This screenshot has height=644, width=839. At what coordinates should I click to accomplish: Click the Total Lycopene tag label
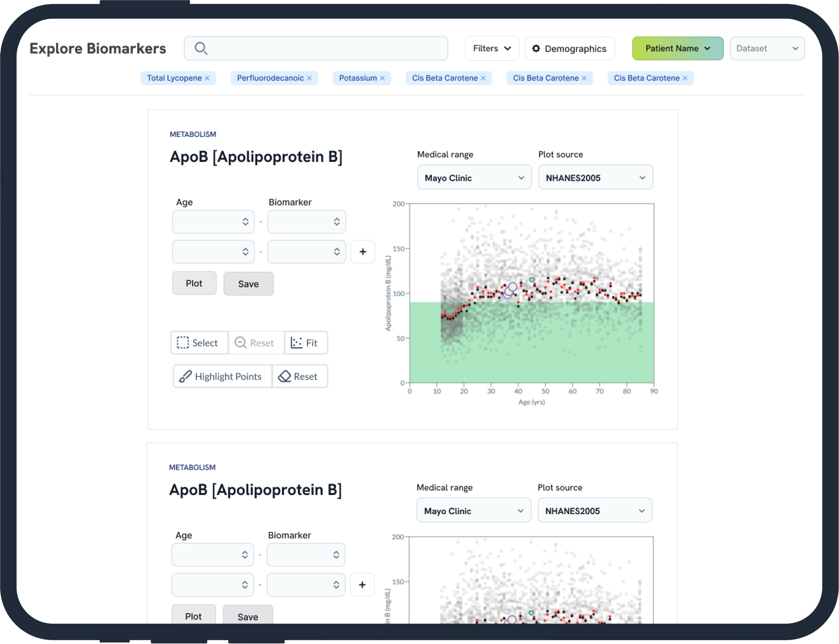click(174, 78)
